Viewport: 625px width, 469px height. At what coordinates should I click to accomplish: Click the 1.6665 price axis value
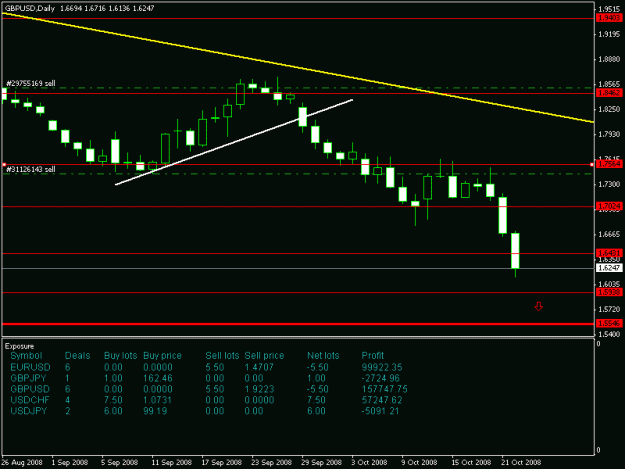[609, 234]
